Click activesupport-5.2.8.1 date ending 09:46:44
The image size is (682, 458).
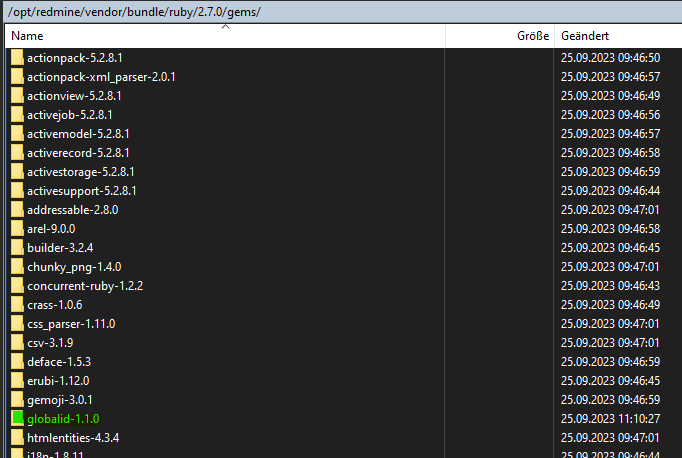click(610, 191)
